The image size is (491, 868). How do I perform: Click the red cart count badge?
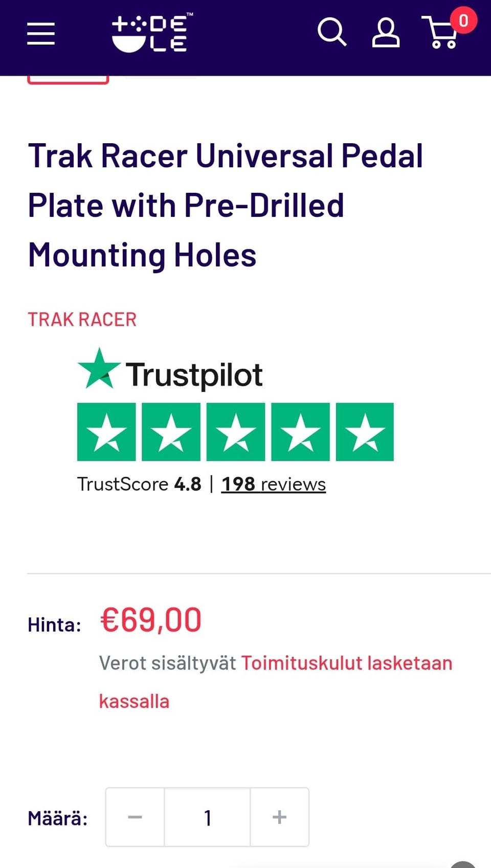pyautogui.click(x=463, y=21)
